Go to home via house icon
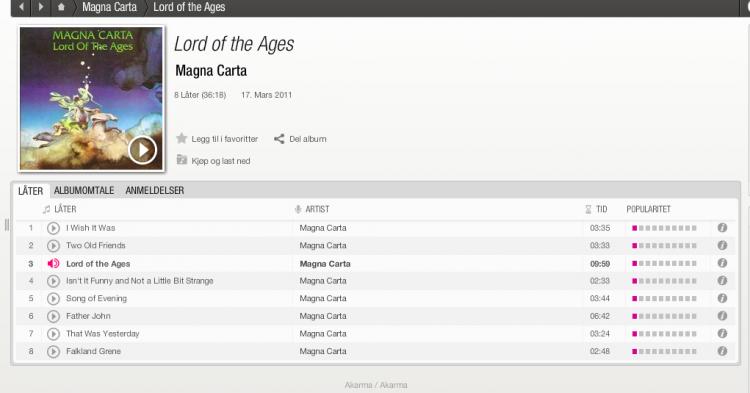750x393 pixels. (x=61, y=7)
